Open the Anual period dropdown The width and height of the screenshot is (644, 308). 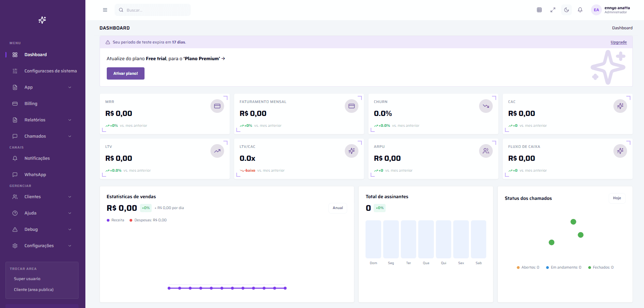(338, 208)
